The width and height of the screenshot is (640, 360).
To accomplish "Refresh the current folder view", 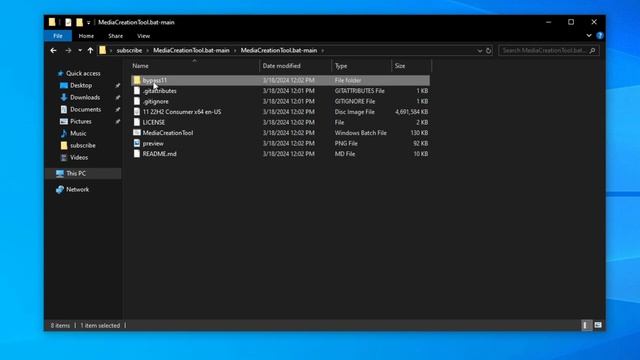I will pos(489,51).
